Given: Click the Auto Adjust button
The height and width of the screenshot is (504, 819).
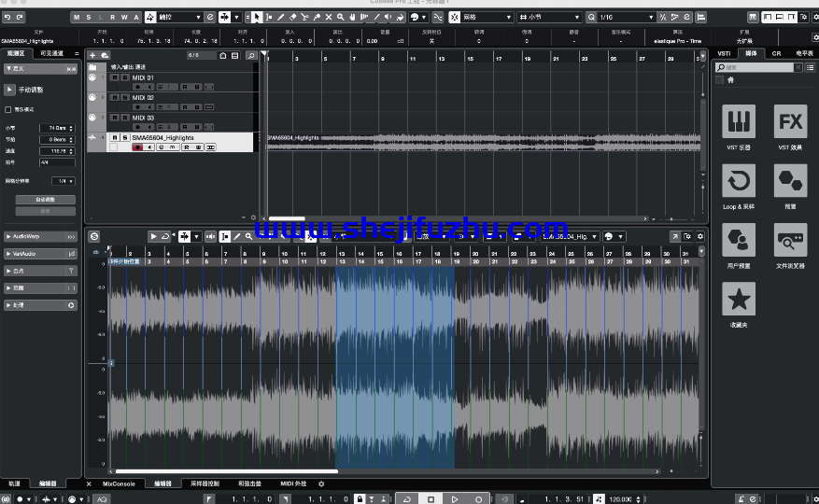Looking at the screenshot, I should pyautogui.click(x=46, y=200).
